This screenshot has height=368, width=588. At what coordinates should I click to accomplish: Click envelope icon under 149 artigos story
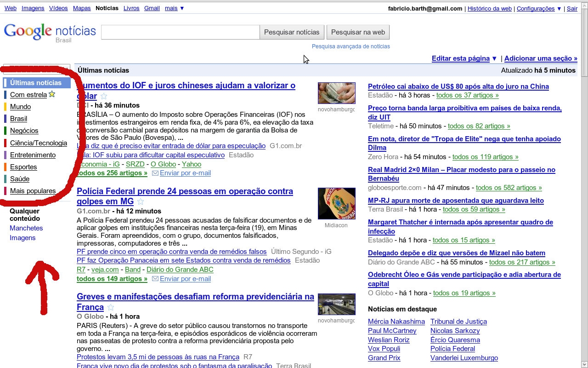pyautogui.click(x=155, y=279)
